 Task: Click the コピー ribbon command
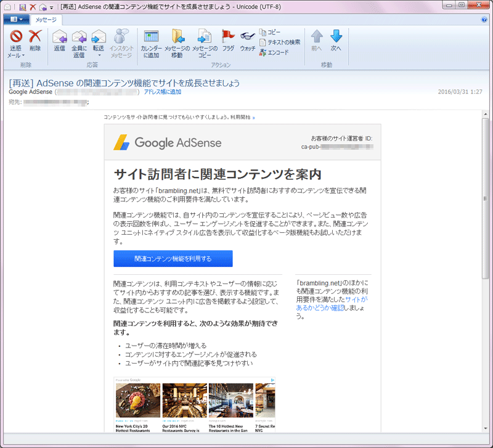click(270, 32)
